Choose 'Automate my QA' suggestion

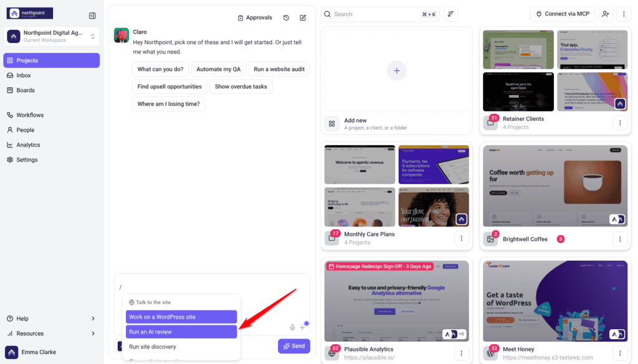pyautogui.click(x=219, y=69)
